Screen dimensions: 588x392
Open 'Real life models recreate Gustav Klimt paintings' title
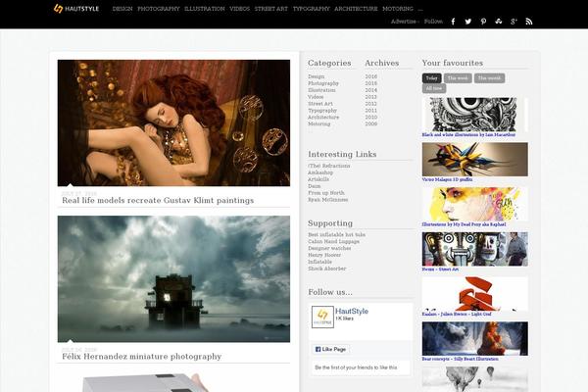(158, 200)
